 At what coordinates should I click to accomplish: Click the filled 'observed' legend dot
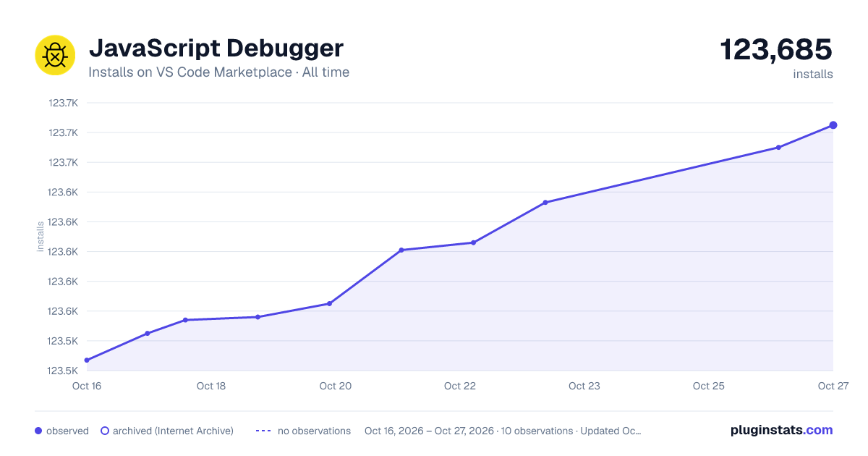pos(38,431)
